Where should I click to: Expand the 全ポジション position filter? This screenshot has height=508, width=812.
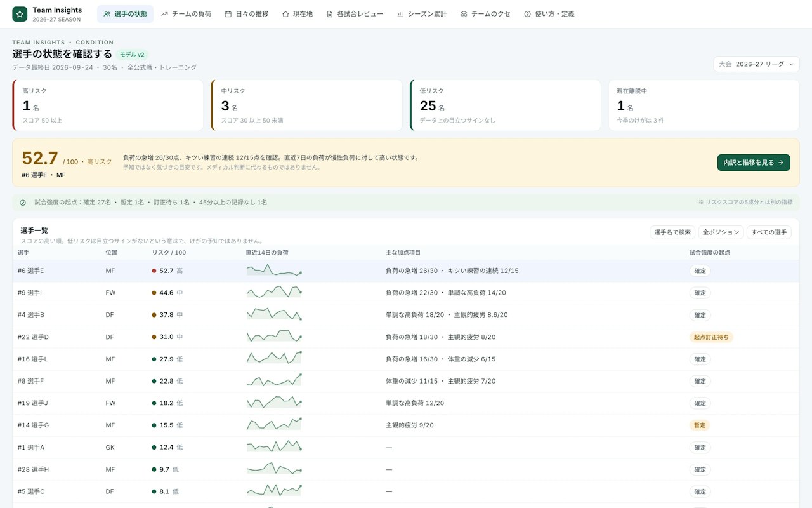coord(721,232)
